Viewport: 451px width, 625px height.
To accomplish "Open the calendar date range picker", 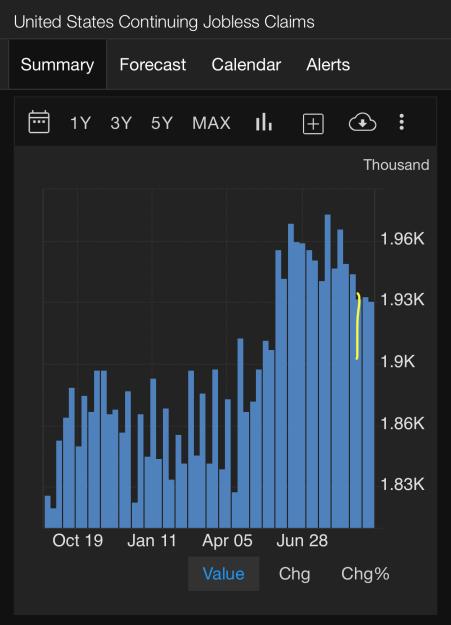I will tap(39, 122).
